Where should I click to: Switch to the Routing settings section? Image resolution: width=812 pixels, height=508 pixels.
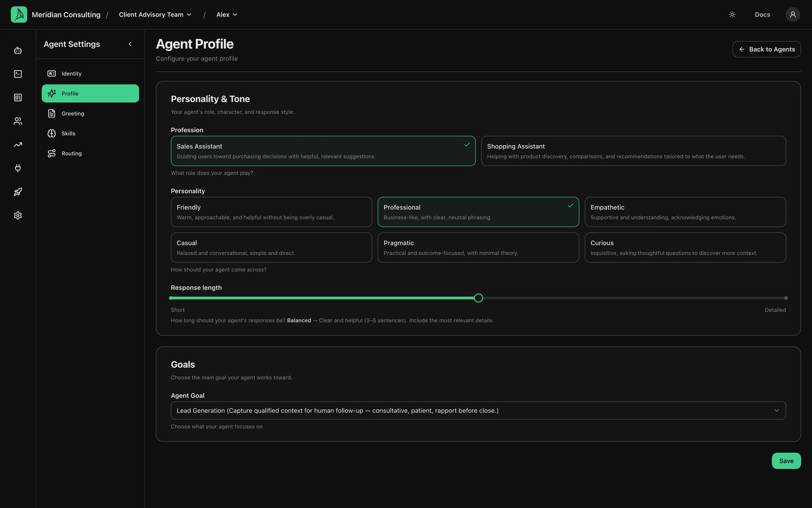pos(90,153)
